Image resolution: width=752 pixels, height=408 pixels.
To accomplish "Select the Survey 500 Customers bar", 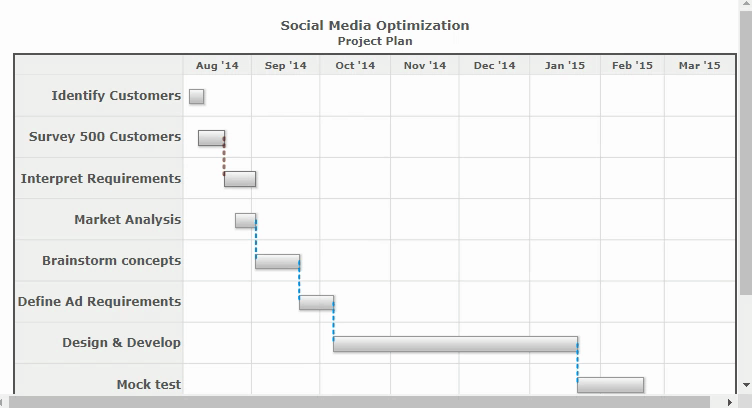I will click(x=212, y=138).
